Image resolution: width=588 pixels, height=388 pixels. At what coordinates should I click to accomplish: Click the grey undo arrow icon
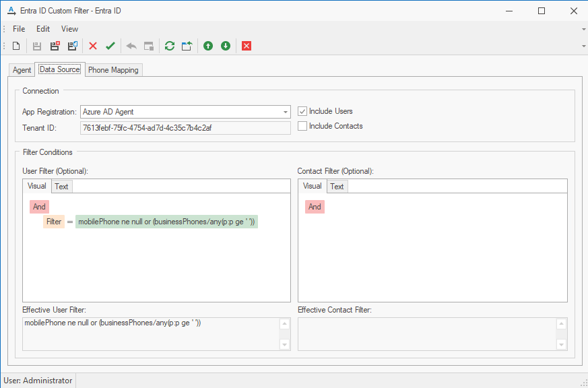[x=131, y=46]
